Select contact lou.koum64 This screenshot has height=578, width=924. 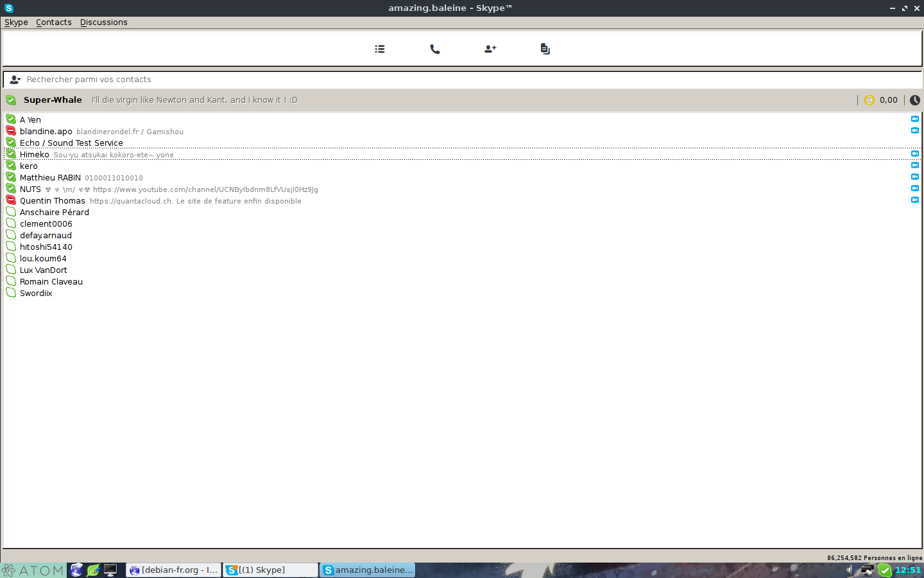click(x=462, y=258)
